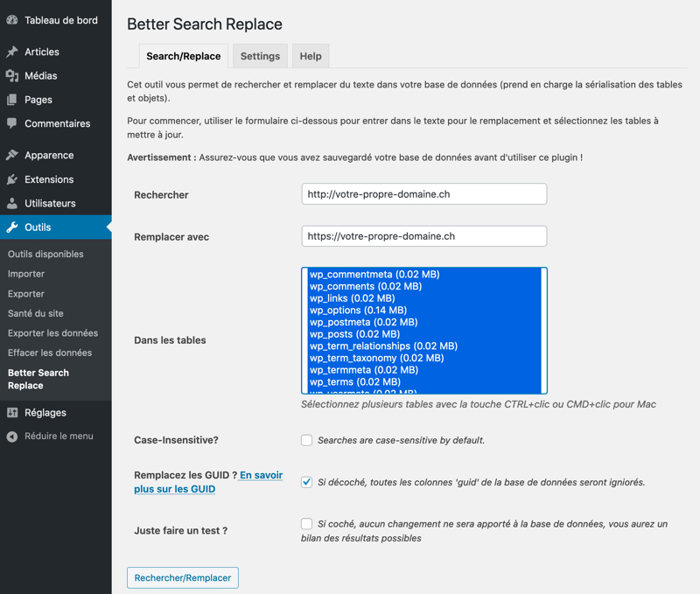Open the Utilisateurs menu
The width and height of the screenshot is (700, 594).
click(x=56, y=204)
